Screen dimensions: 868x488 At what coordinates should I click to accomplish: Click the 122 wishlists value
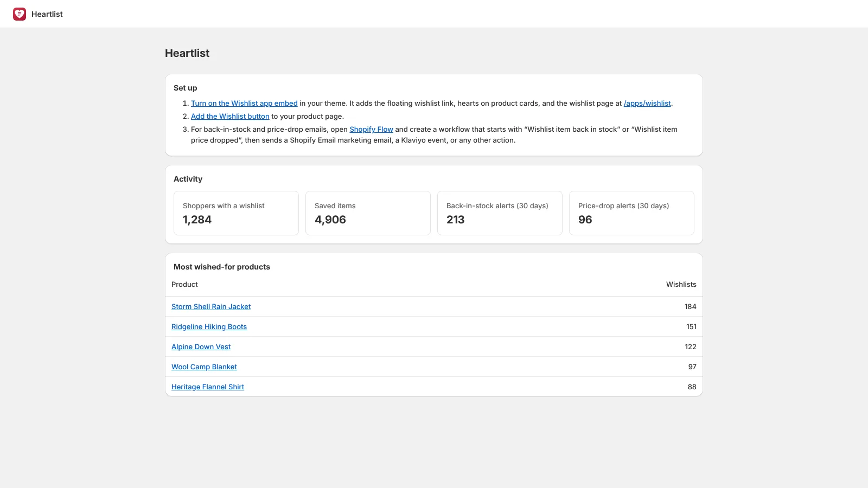690,347
